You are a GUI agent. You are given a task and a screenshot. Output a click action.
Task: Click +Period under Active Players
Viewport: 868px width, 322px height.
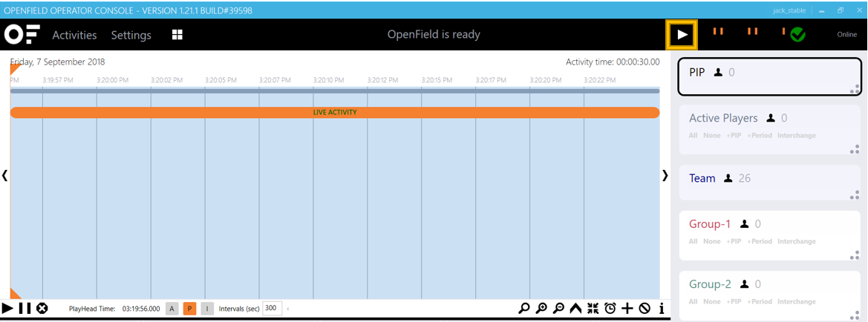[x=760, y=135]
